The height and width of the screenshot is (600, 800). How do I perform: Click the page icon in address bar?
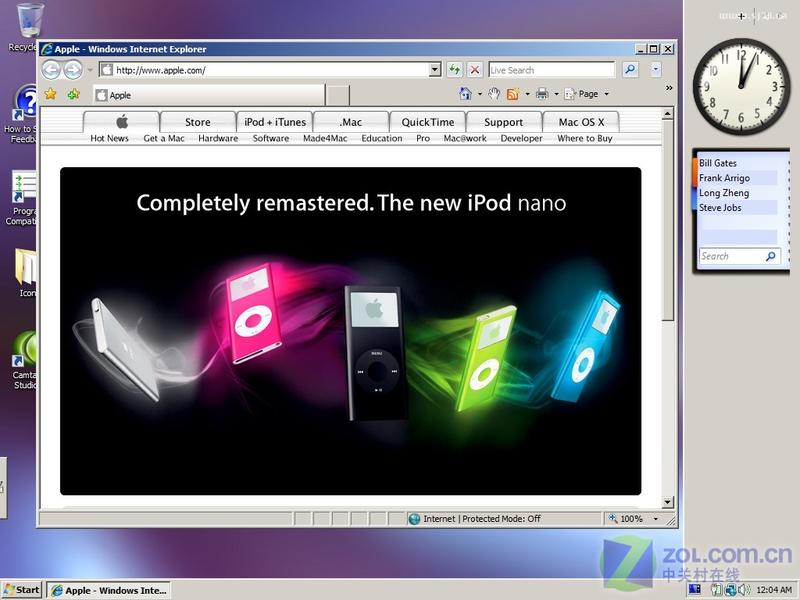(x=107, y=70)
